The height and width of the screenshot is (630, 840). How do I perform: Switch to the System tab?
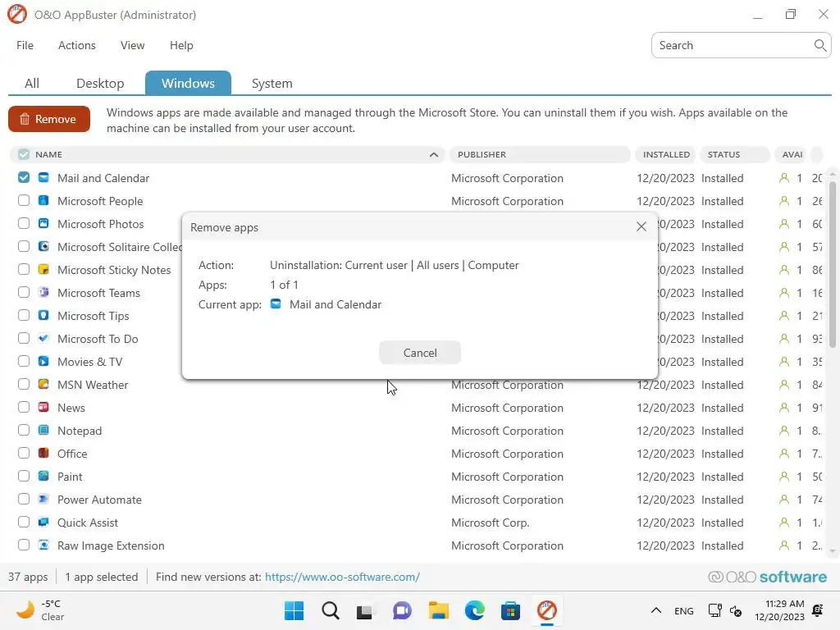[x=272, y=84]
